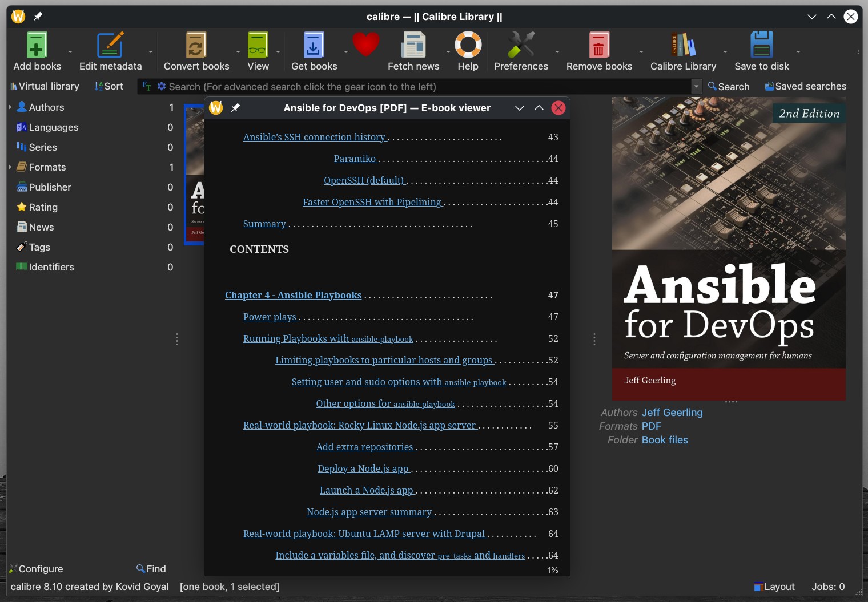This screenshot has height=602, width=868.
Task: Click the Jobs: 0 indicator
Action: click(x=828, y=587)
